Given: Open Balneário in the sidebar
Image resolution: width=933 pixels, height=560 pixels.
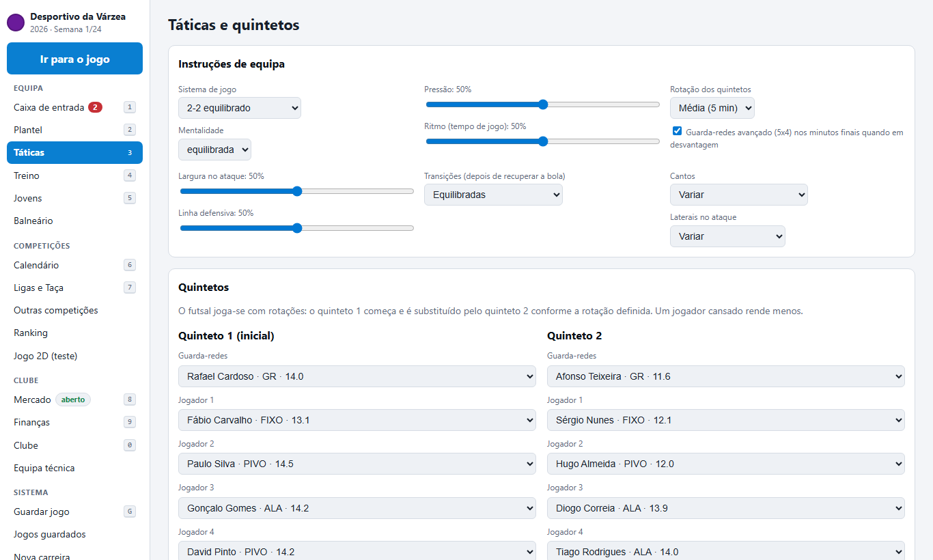Looking at the screenshot, I should pos(74,221).
